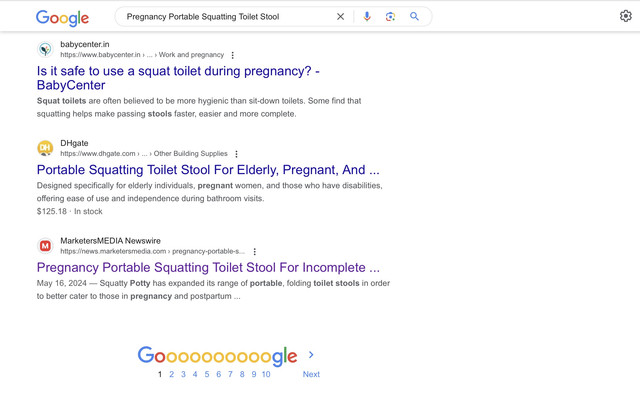Go to results page 5
640x405 pixels.
pyautogui.click(x=207, y=374)
